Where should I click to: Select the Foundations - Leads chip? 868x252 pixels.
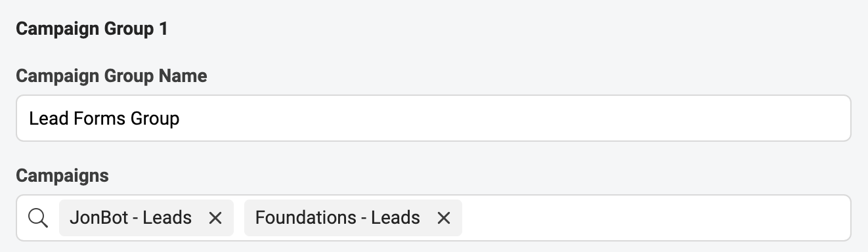[353, 218]
